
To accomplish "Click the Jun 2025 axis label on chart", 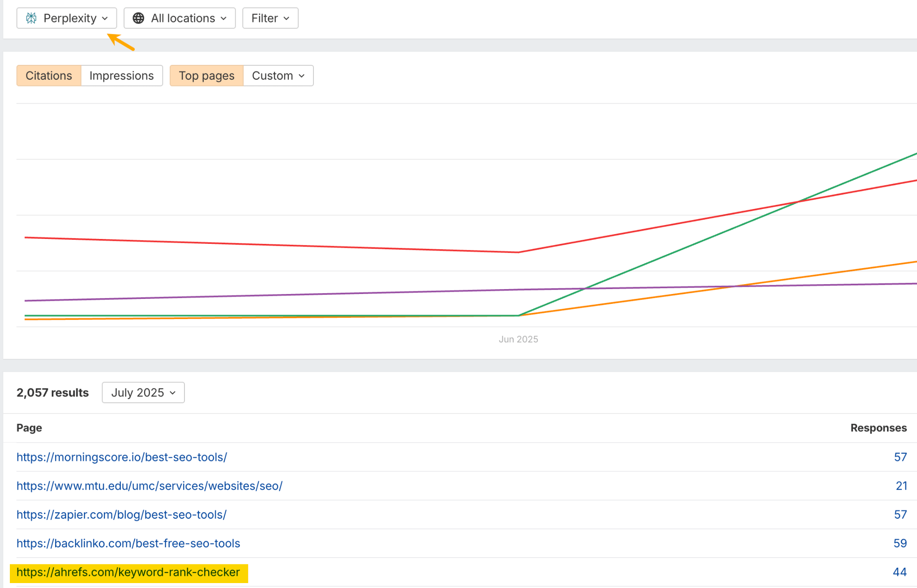I will click(x=518, y=339).
